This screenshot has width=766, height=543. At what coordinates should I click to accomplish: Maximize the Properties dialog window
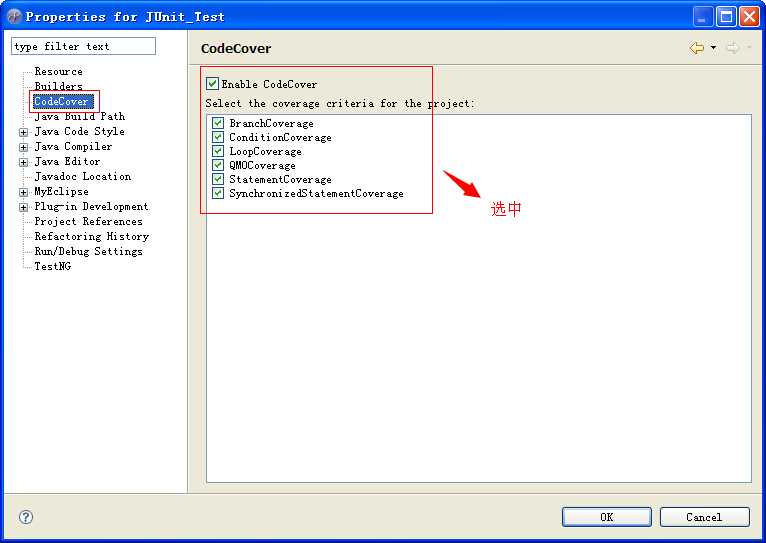click(726, 17)
